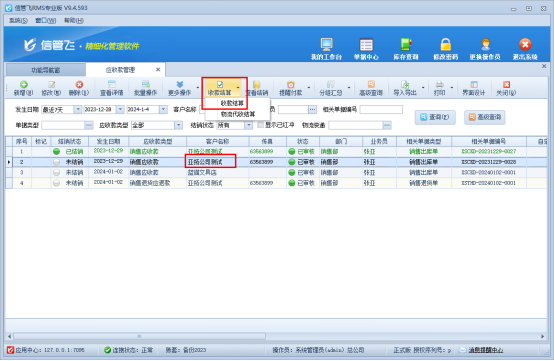This screenshot has width=554, height=361.
Task: Click the 修改密码 lock icon
Action: click(x=446, y=49)
